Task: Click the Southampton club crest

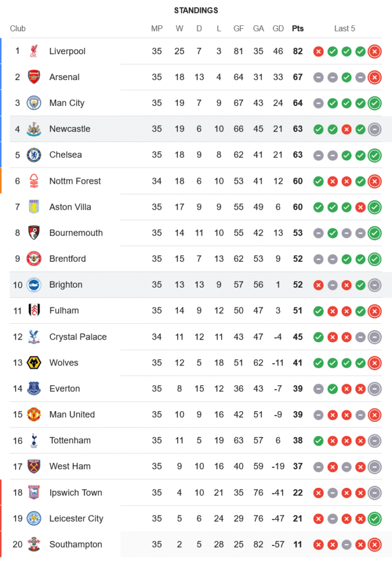Action: click(x=34, y=544)
